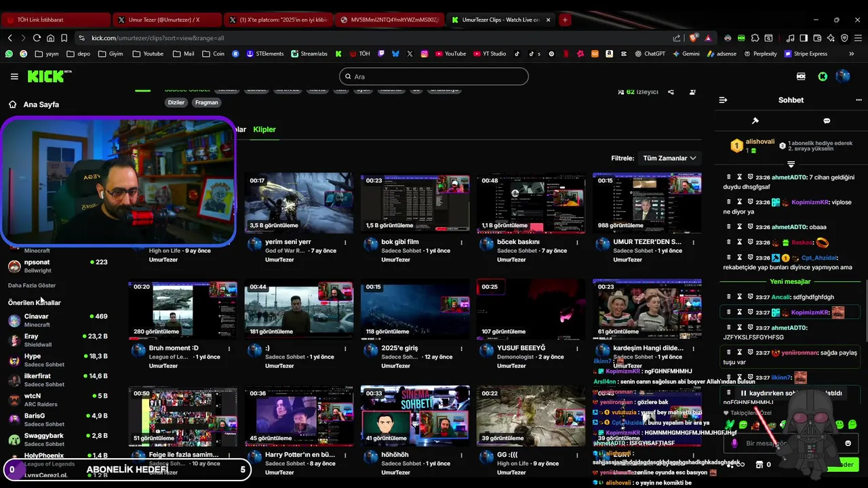The image size is (868, 488).
Task: Open Instagram bookmark icon
Action: point(425,54)
